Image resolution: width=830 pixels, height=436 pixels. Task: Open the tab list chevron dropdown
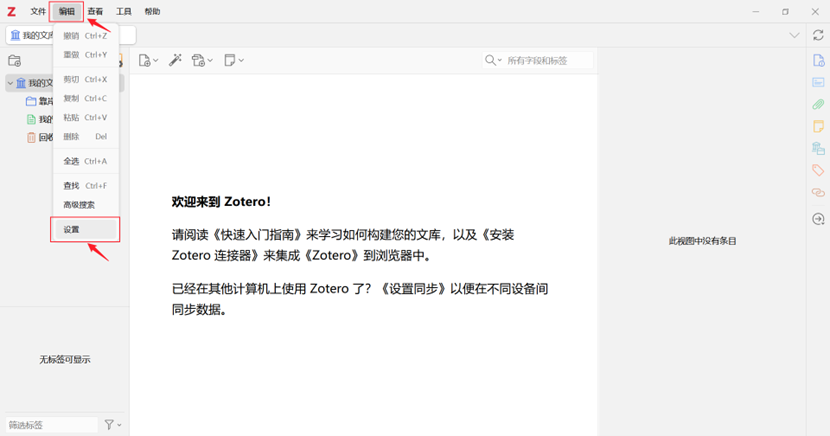[x=794, y=35]
